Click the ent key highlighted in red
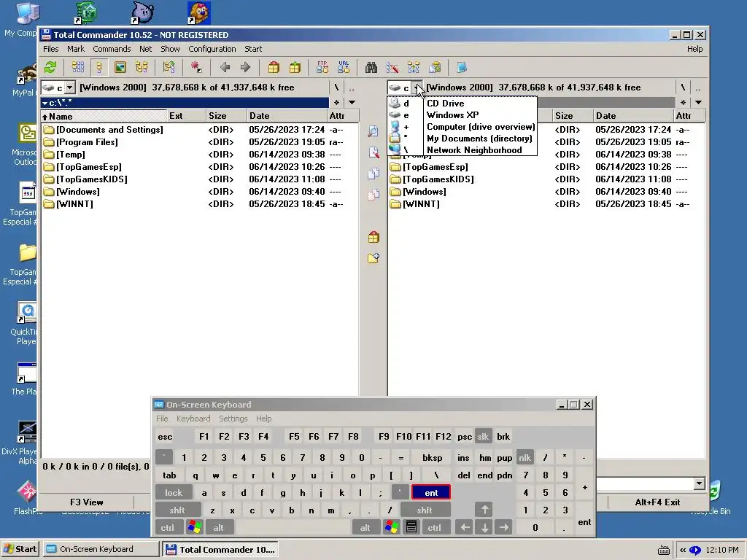Viewport: 747px width, 560px height. tap(430, 492)
